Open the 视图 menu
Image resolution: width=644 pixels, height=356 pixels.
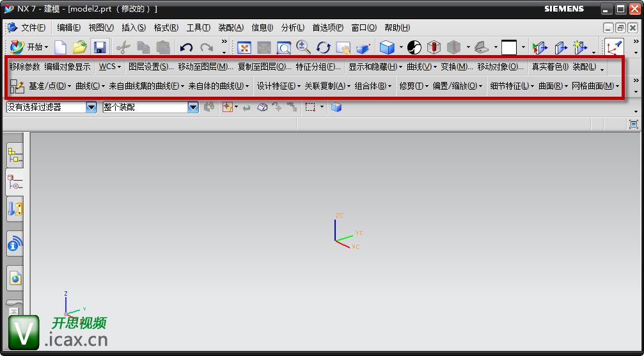pos(101,28)
